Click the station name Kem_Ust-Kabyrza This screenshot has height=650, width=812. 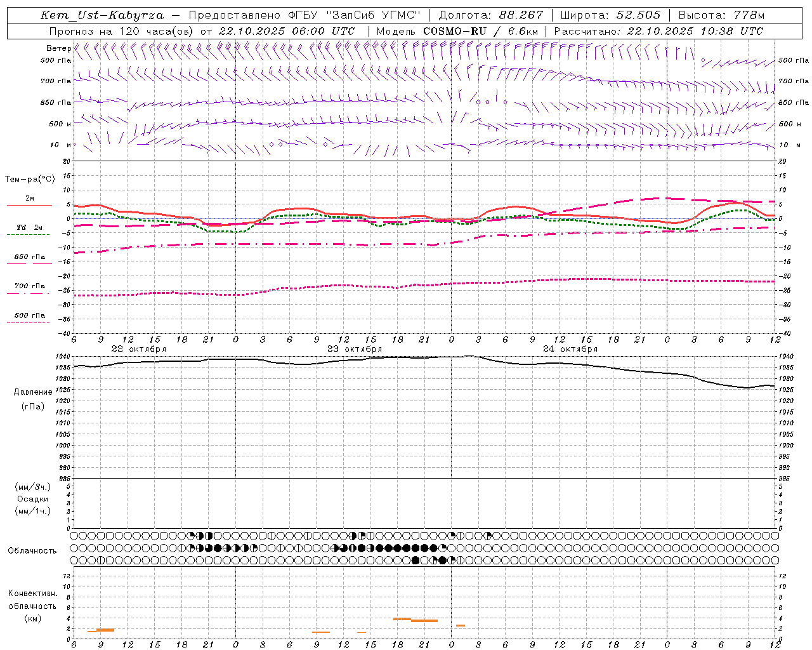coord(102,15)
